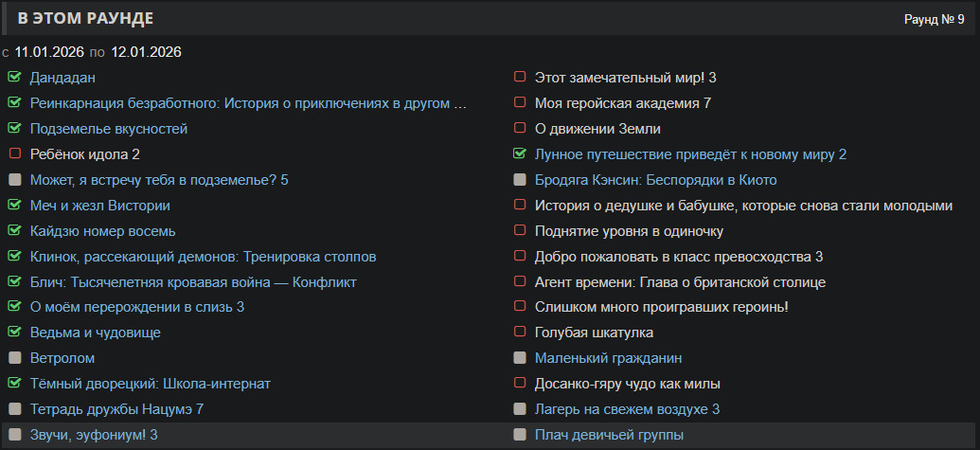Toggle checkbox next to Кайдзю номер восемь
This screenshot has width=980, height=450.
coord(14,230)
